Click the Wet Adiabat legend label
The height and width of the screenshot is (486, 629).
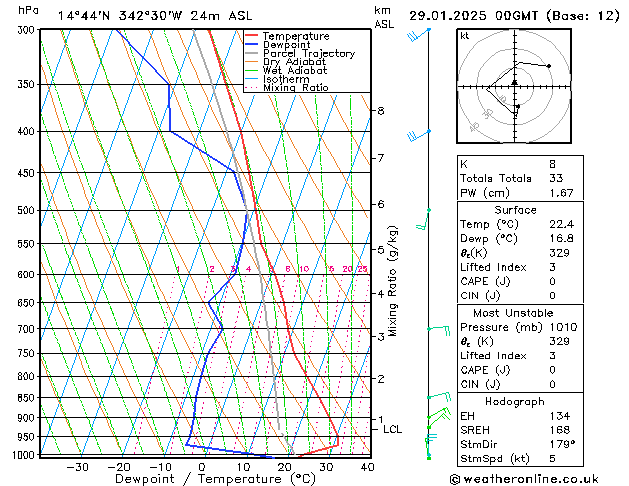[295, 70]
